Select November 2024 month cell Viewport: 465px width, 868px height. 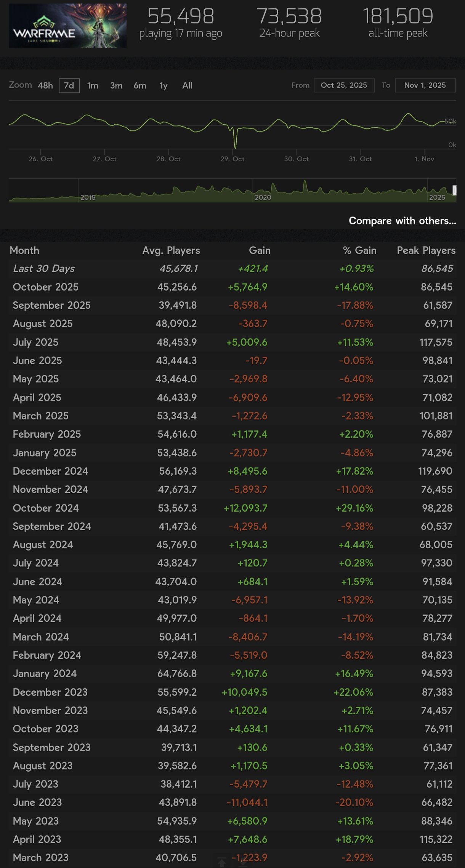[x=50, y=489]
